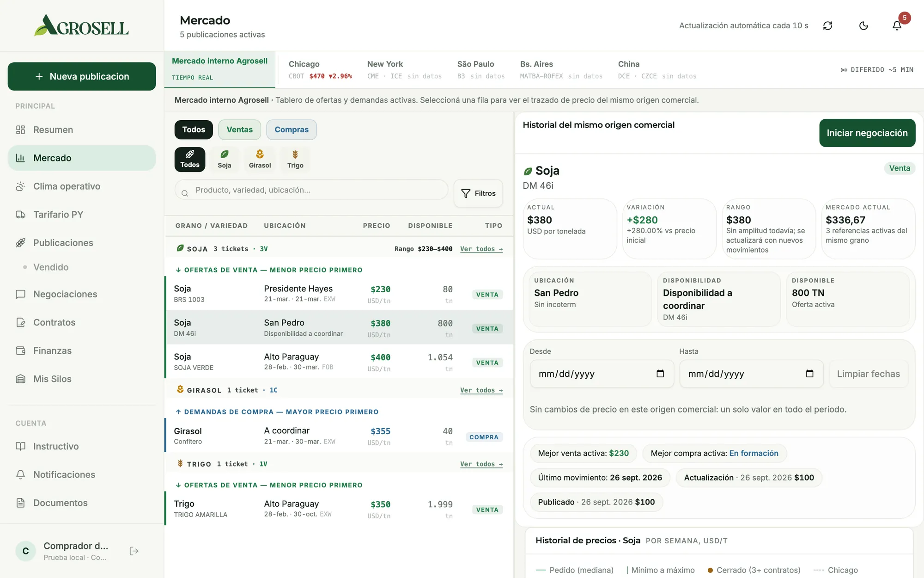Open Resumen in the sidebar
The height and width of the screenshot is (578, 924).
(x=82, y=130)
